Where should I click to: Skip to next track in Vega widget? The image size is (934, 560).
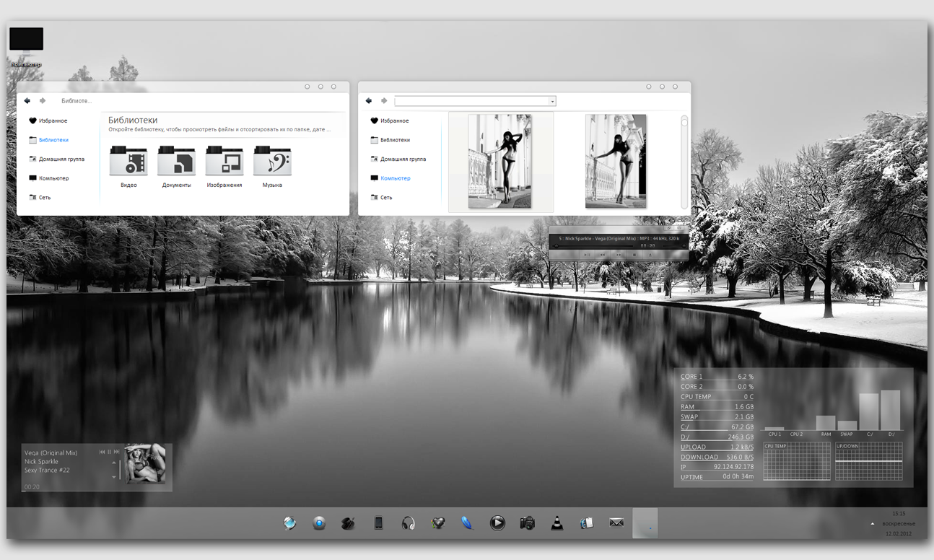tap(116, 452)
